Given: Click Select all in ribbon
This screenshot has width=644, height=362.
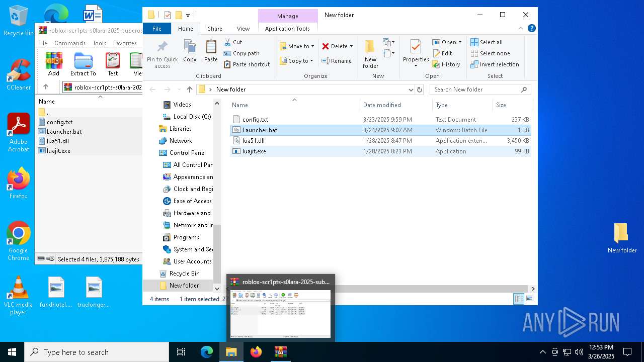Looking at the screenshot, I should tap(487, 42).
